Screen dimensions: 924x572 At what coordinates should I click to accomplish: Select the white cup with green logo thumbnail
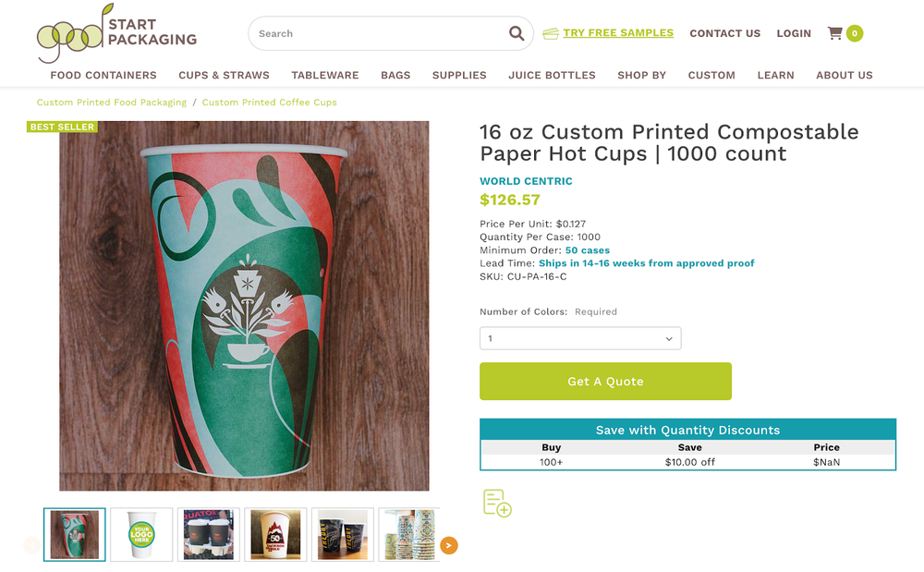(x=140, y=534)
